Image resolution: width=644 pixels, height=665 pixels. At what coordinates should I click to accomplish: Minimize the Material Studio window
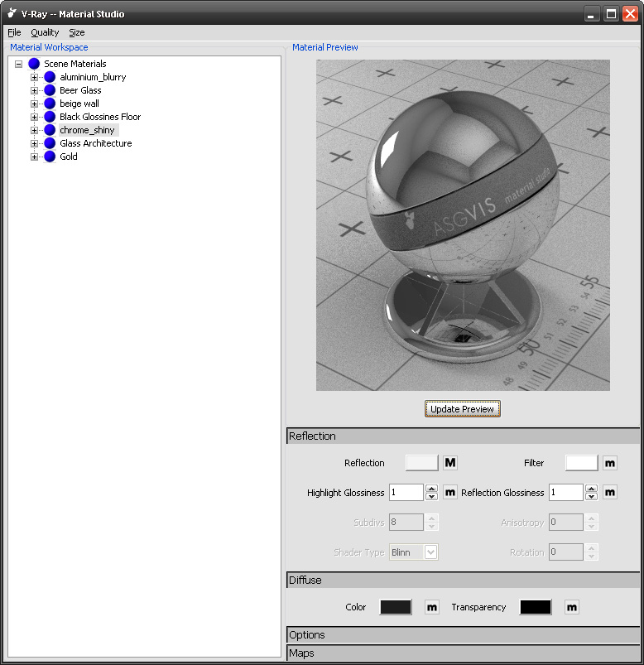point(591,14)
